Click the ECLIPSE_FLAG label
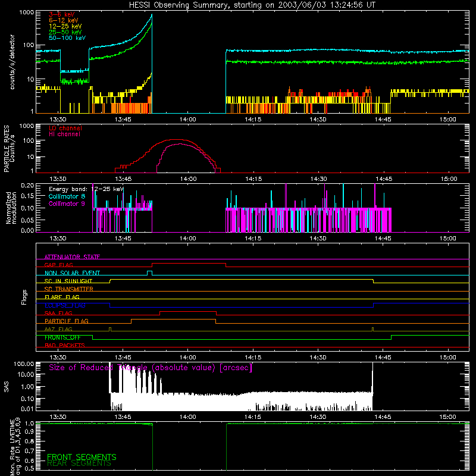This screenshot has height=476, width=476. (x=65, y=305)
